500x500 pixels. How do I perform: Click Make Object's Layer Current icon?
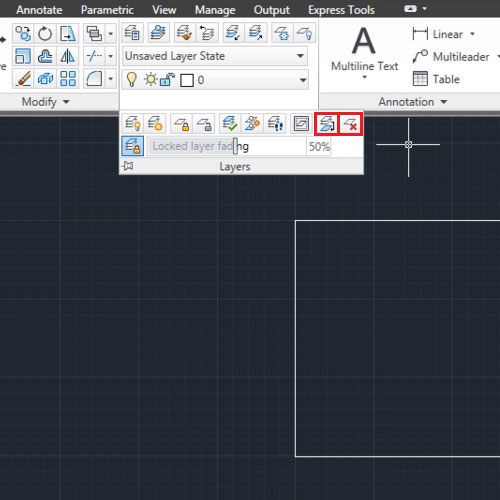[158, 33]
